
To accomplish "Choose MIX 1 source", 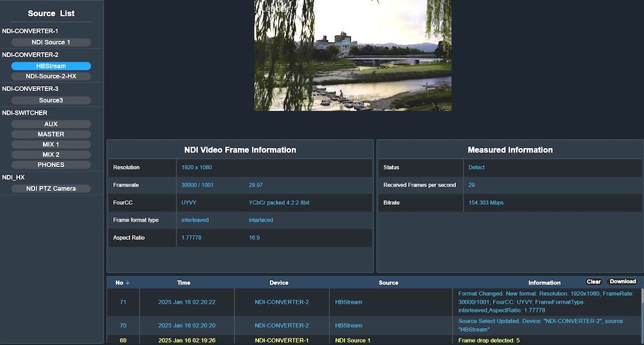I will 51,145.
